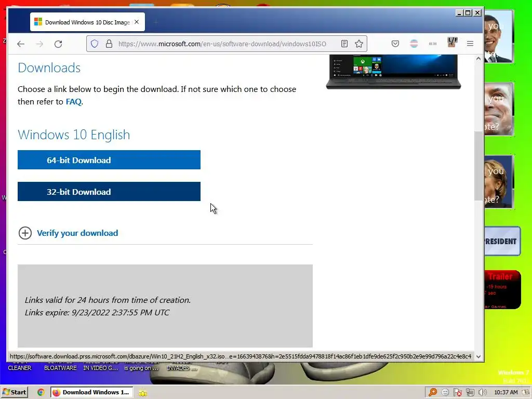Click the round face tray icon
The width and height of the screenshot is (532, 399).
tap(445, 393)
